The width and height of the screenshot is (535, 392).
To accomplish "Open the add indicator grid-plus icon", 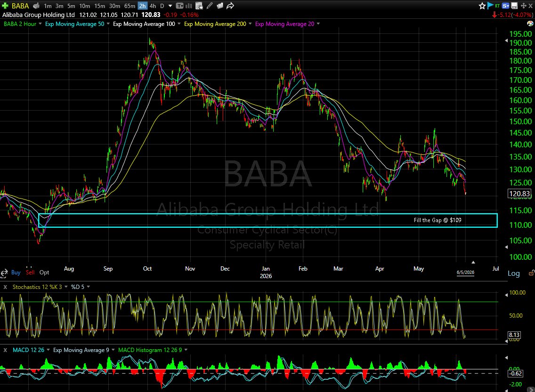I will (199, 6).
